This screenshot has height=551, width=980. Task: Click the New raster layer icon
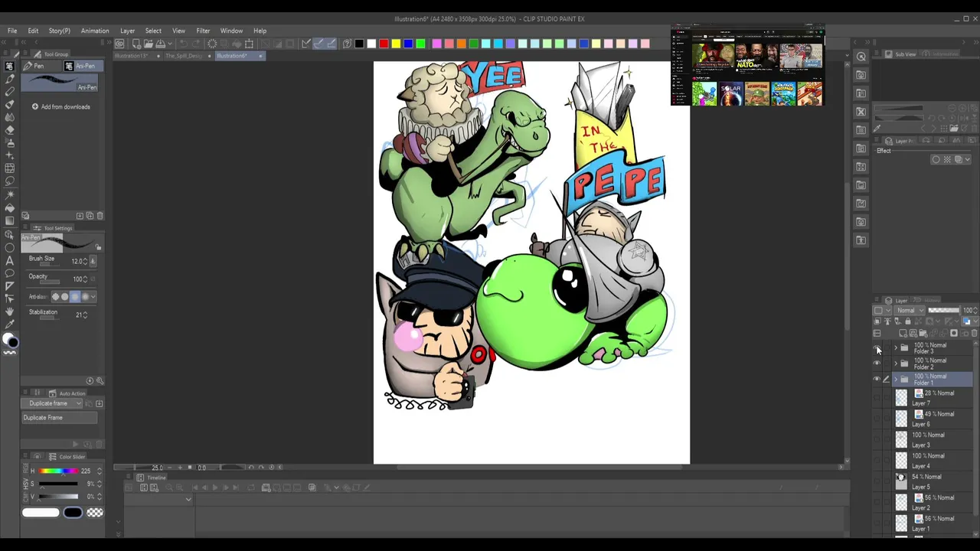tap(903, 333)
